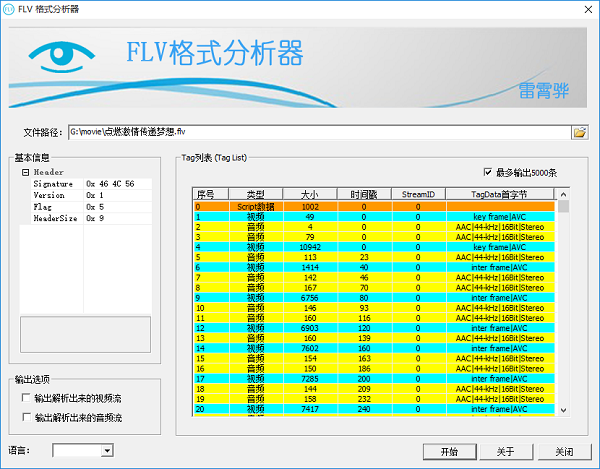Select the HeaderSize row in Header tree
This screenshot has width=600, height=469.
55,218
